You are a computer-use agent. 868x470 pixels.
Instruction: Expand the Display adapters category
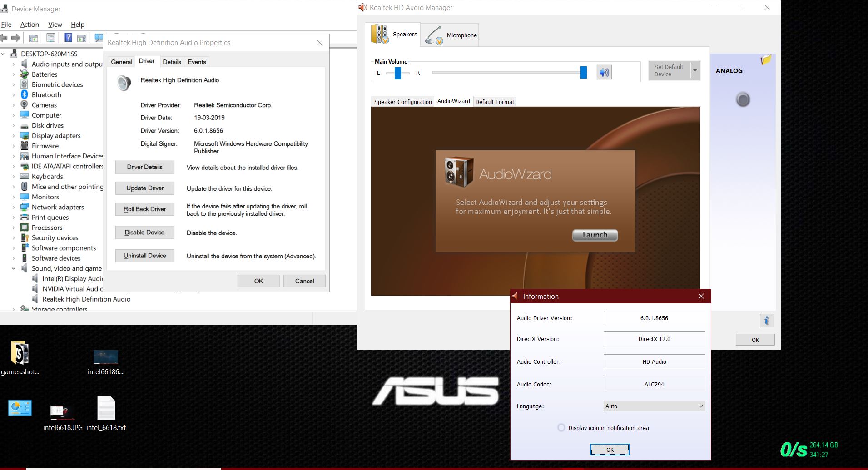[14, 136]
